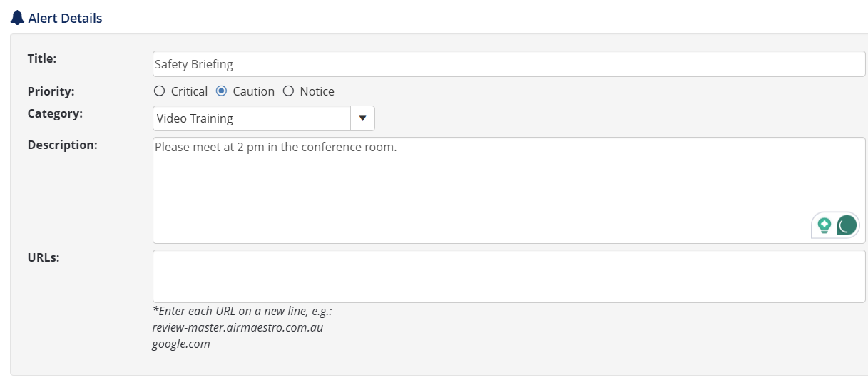
Task: Click the Priority field label
Action: (x=51, y=91)
